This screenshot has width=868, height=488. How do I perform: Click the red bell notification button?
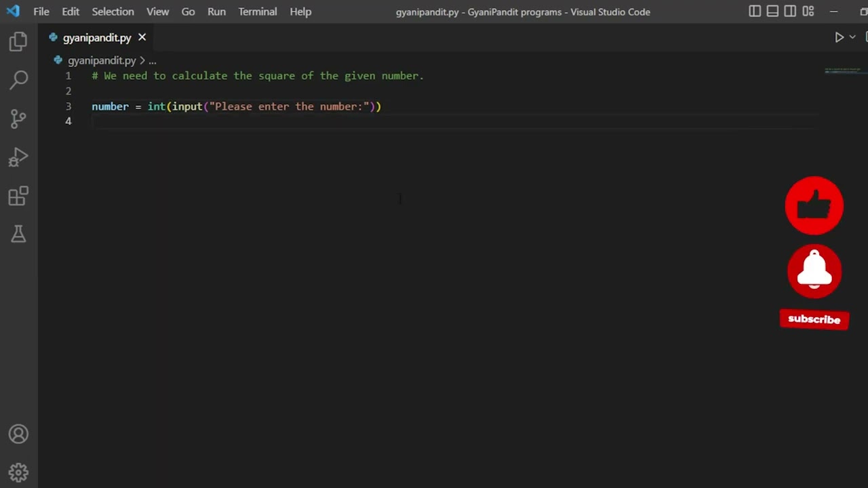[814, 270]
